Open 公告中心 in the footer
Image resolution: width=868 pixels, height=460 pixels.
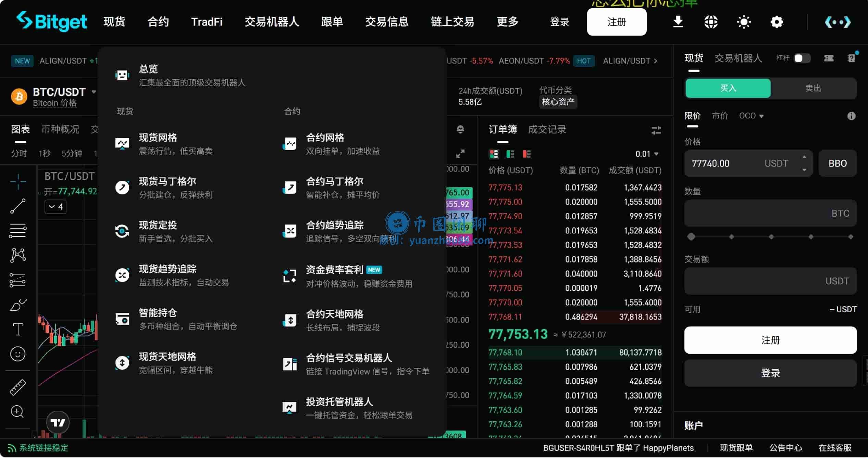[785, 448]
